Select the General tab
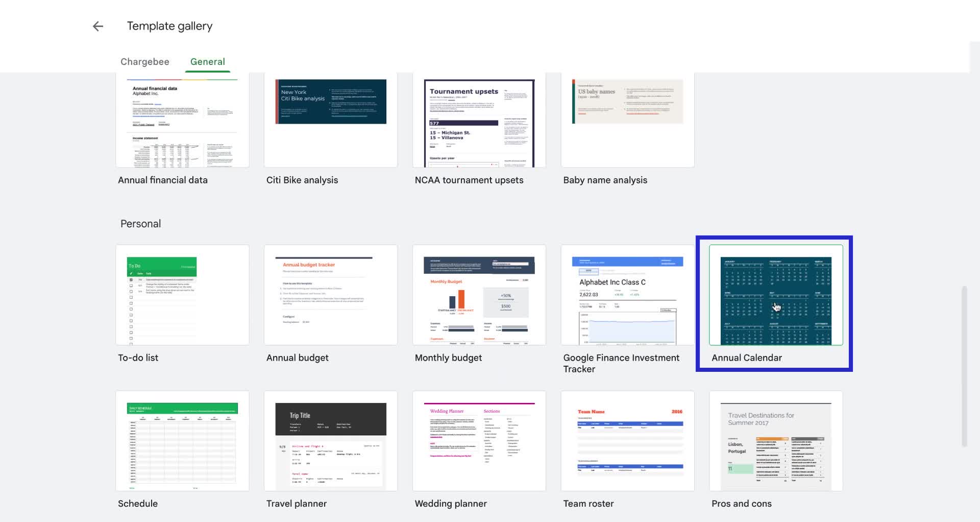 (x=208, y=61)
